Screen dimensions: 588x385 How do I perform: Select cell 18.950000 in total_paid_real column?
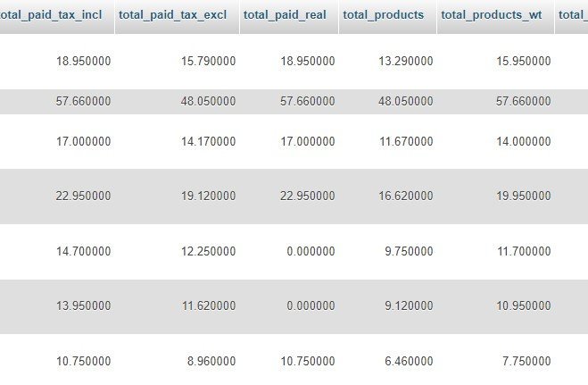point(308,61)
